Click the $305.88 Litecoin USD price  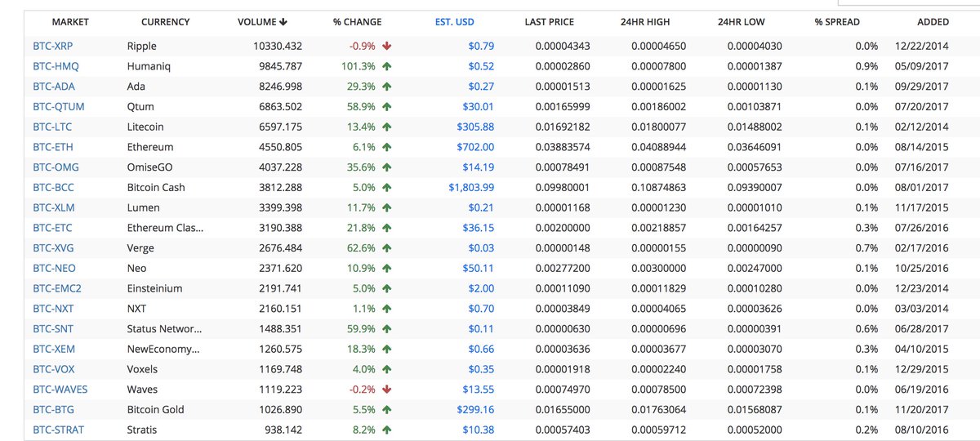[475, 127]
